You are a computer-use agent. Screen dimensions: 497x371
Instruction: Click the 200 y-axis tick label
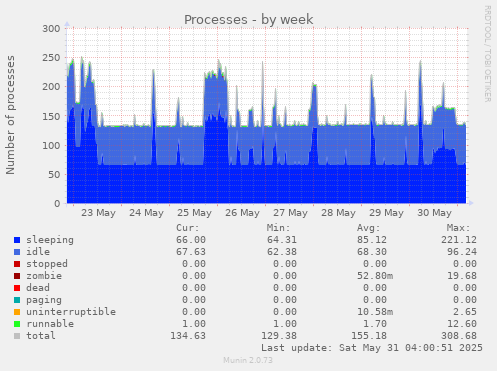(x=51, y=87)
